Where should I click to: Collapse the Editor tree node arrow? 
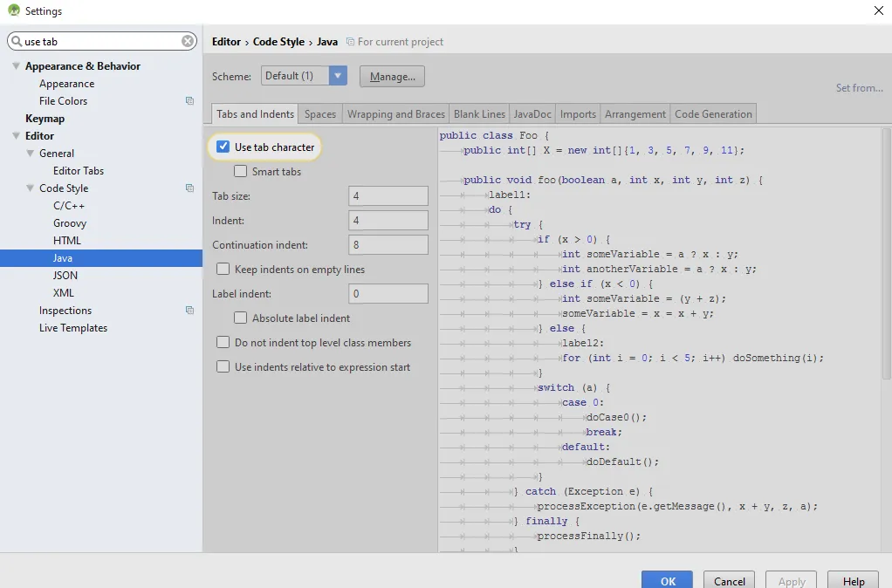(17, 136)
